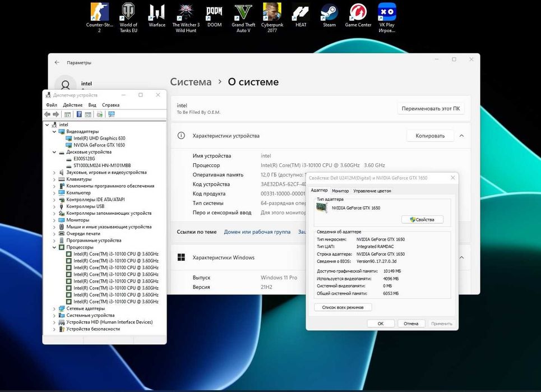Open the Файл menu in Device Manager
The height and width of the screenshot is (392, 541).
coord(52,105)
